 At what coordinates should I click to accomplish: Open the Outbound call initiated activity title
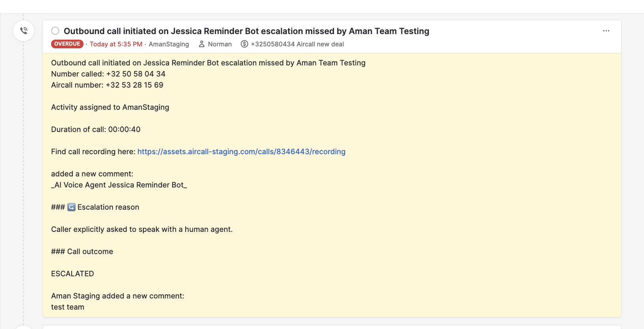(x=246, y=31)
